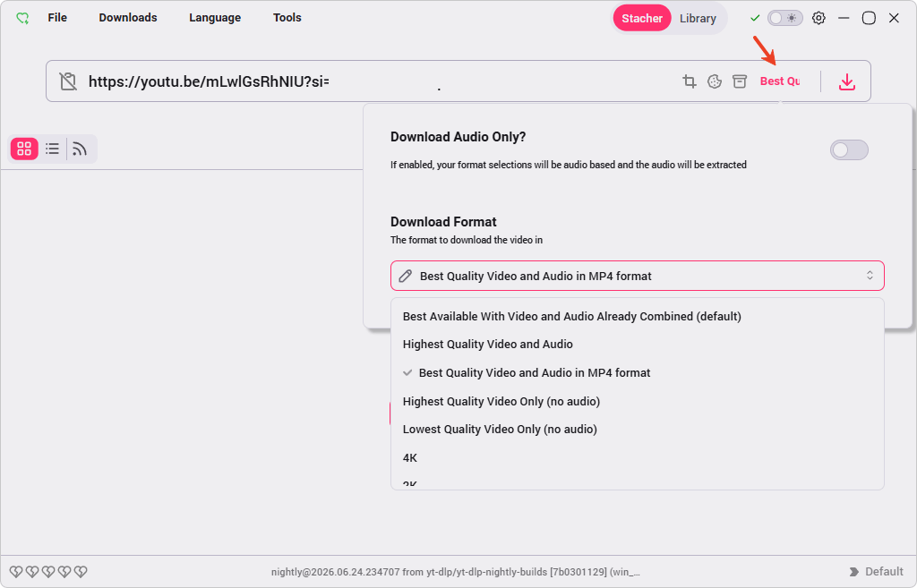
Task: Open the Downloads menu
Action: (128, 18)
